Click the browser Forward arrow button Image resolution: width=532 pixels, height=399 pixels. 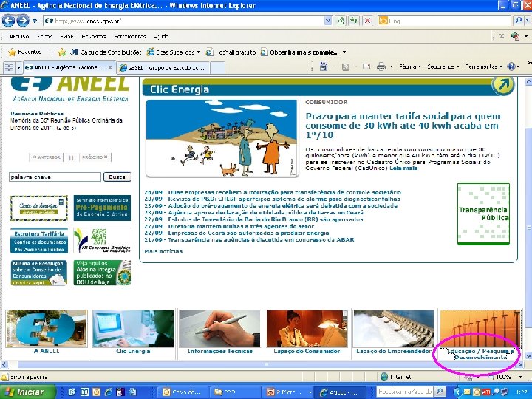click(x=23, y=21)
